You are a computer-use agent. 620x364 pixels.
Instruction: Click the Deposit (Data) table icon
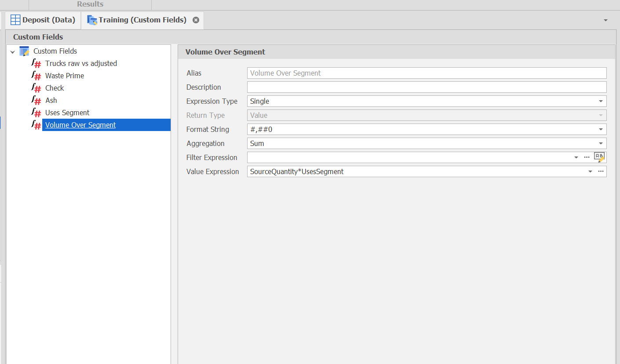(x=15, y=20)
